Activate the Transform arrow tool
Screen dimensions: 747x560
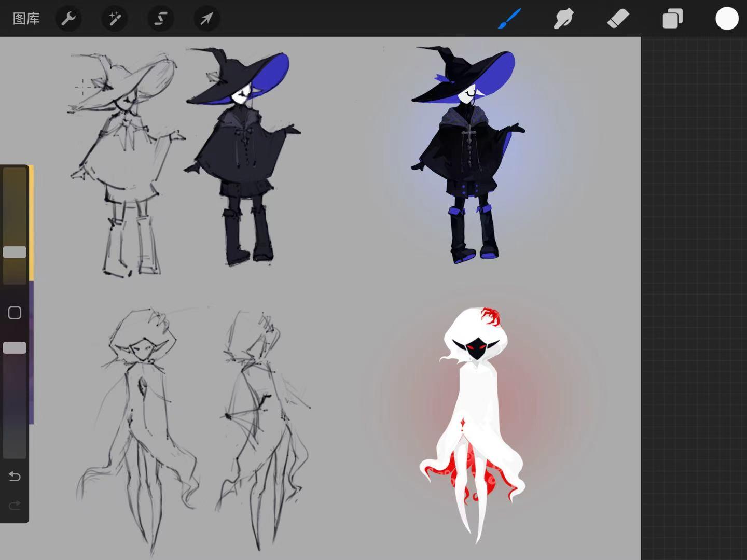(x=206, y=19)
